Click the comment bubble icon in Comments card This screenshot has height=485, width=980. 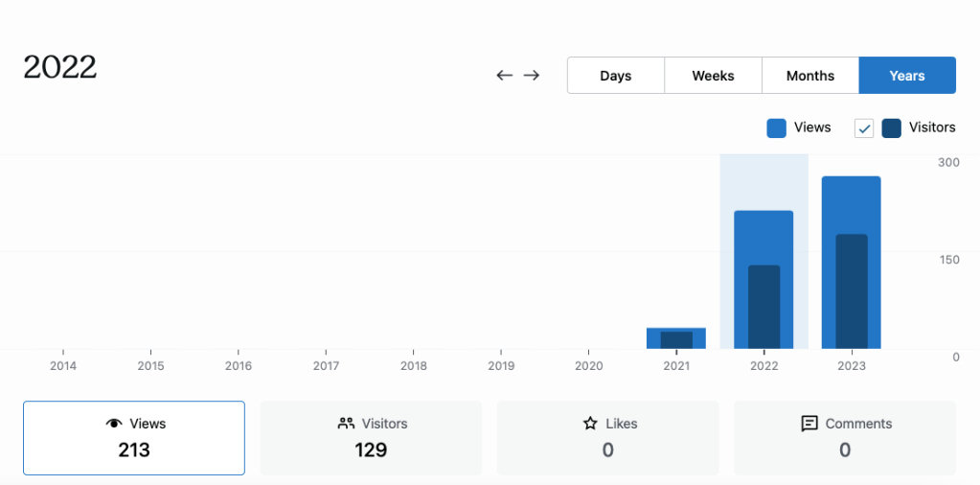(809, 424)
